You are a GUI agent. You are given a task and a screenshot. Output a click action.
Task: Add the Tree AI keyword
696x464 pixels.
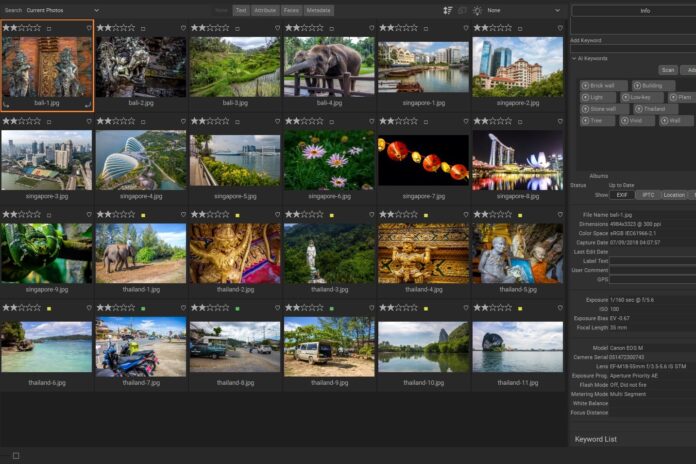[597, 120]
